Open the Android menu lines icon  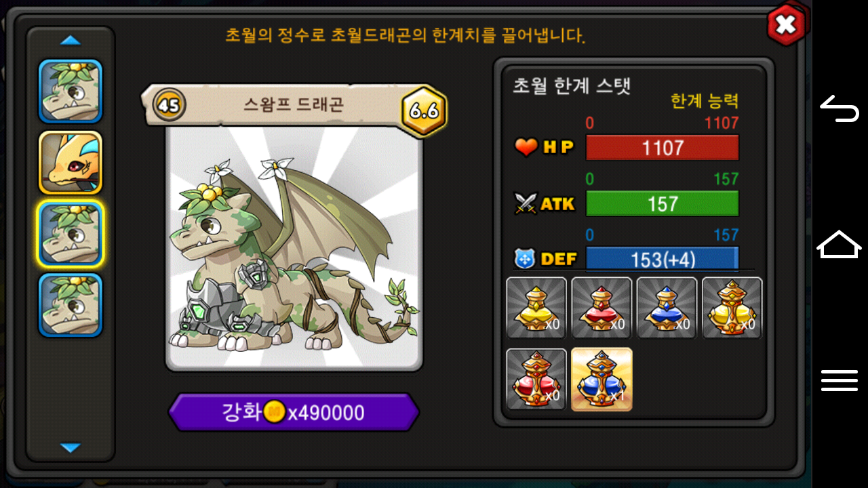coord(840,380)
